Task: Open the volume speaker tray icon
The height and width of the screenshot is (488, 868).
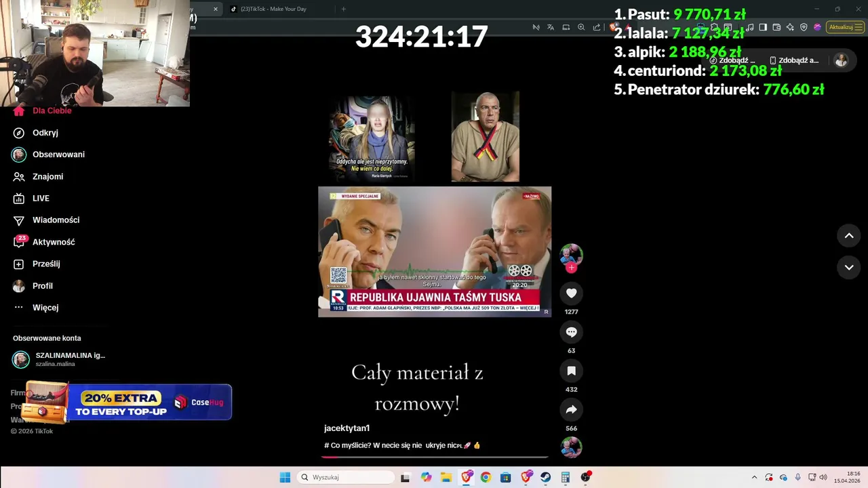Action: coord(823,477)
